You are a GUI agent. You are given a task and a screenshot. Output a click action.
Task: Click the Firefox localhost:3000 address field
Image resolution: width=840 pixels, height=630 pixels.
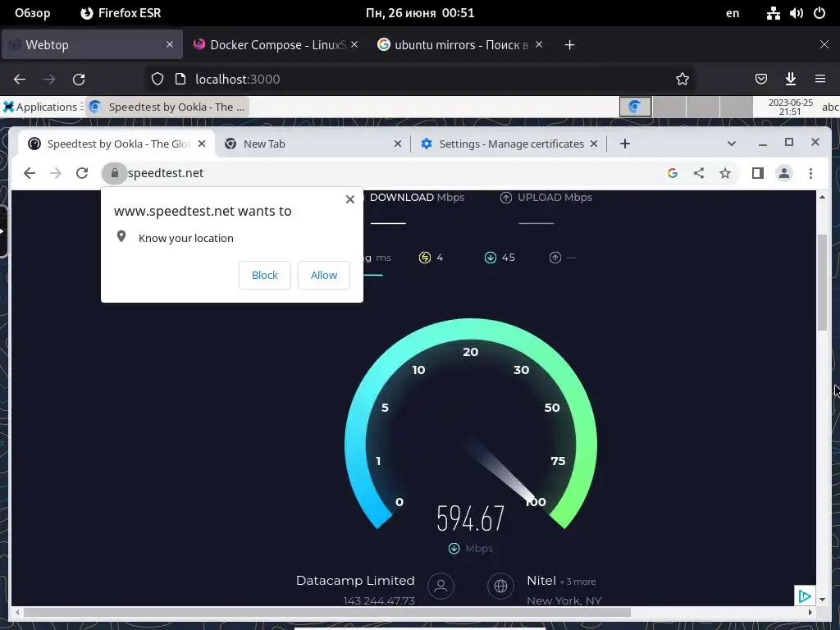point(419,80)
